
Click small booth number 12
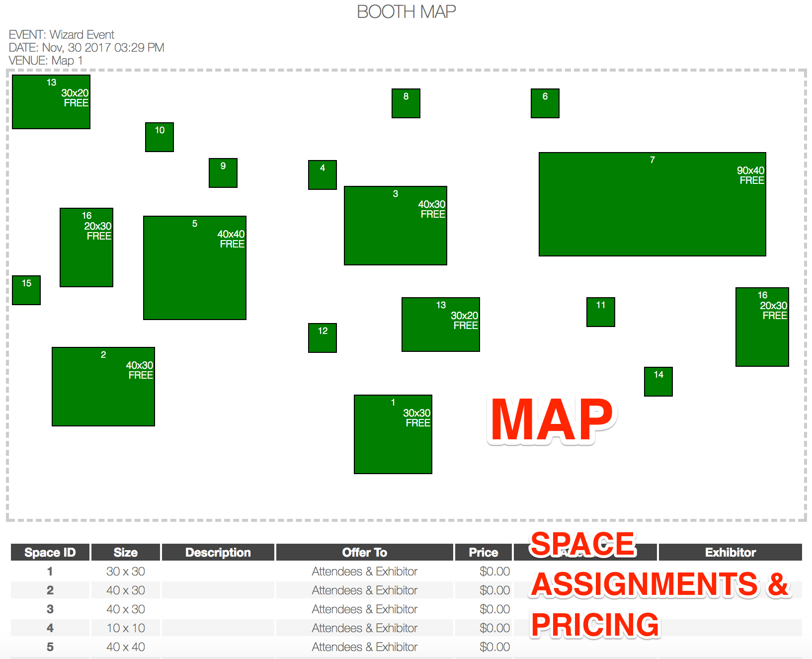(322, 338)
